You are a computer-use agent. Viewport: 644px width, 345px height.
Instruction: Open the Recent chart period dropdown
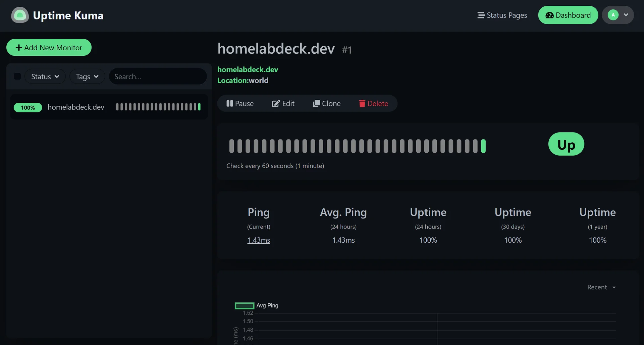(x=601, y=287)
